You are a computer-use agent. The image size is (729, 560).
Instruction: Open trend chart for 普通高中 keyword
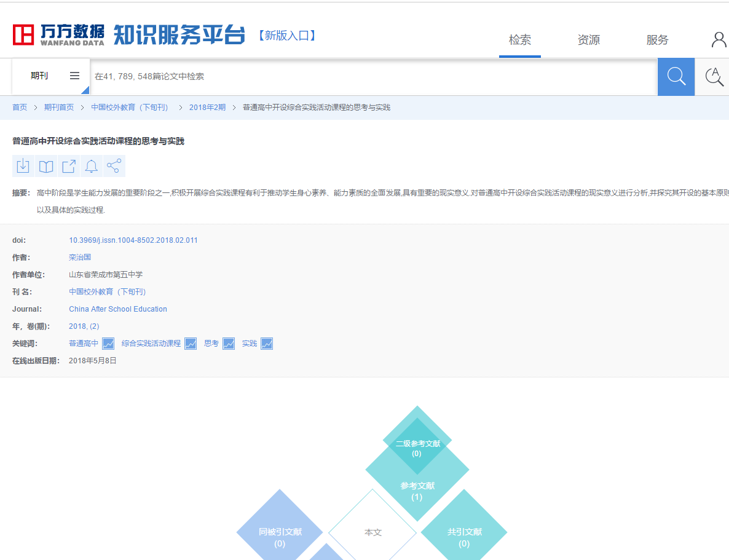click(108, 344)
